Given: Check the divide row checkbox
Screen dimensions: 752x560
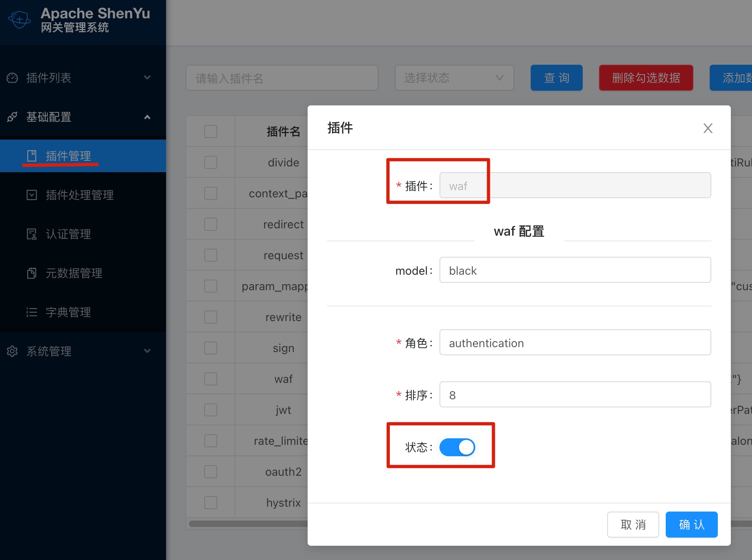Looking at the screenshot, I should point(210,162).
